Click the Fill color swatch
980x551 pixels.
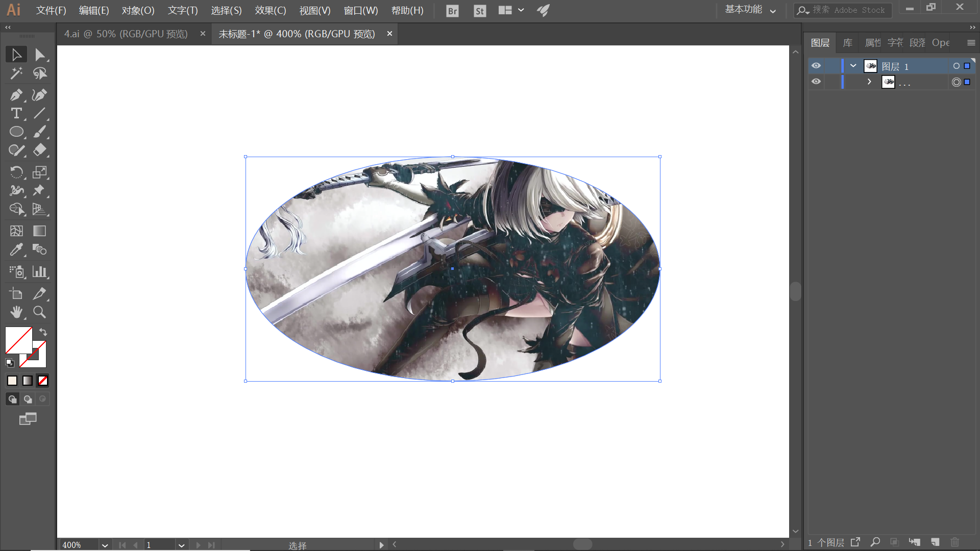pyautogui.click(x=19, y=340)
